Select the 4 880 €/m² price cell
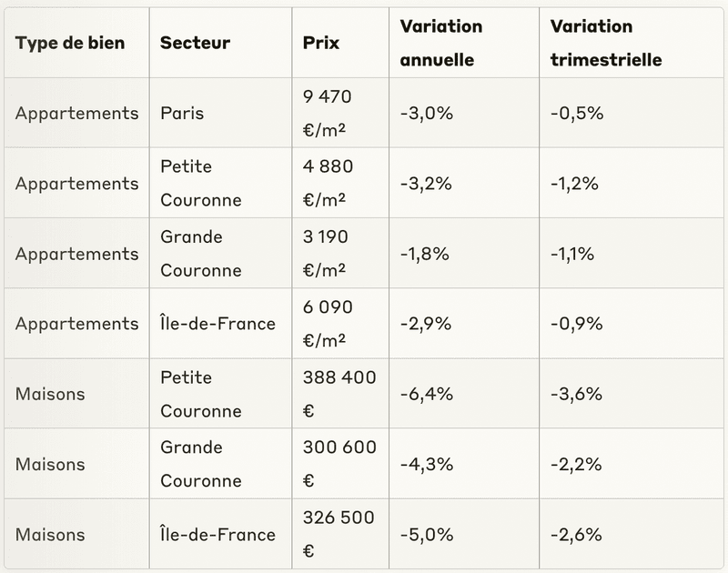This screenshot has height=573, width=728. 327,184
